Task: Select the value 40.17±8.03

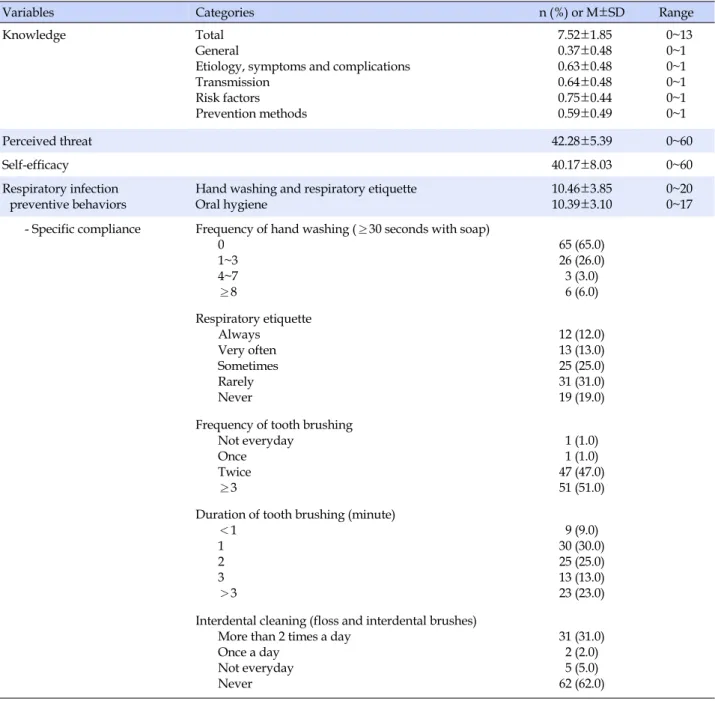Action: (x=582, y=165)
